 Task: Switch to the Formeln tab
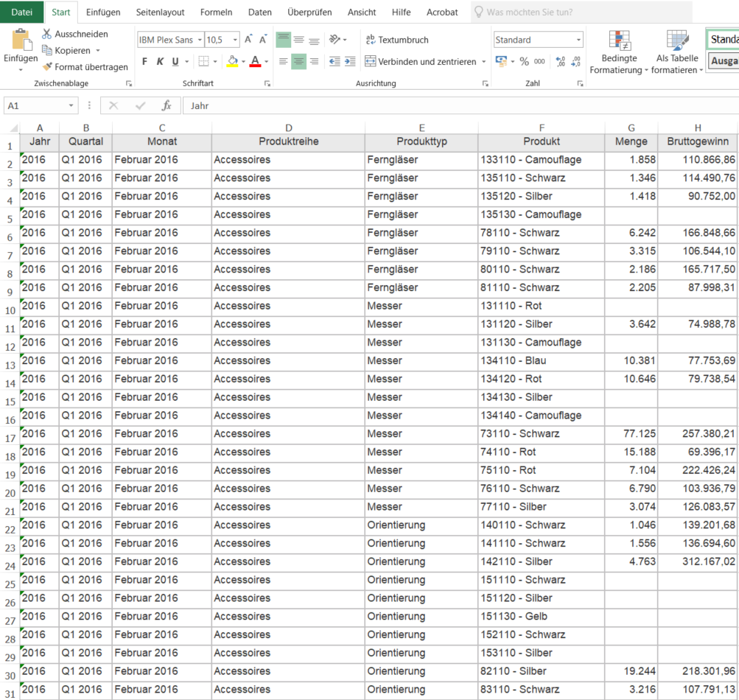(216, 13)
